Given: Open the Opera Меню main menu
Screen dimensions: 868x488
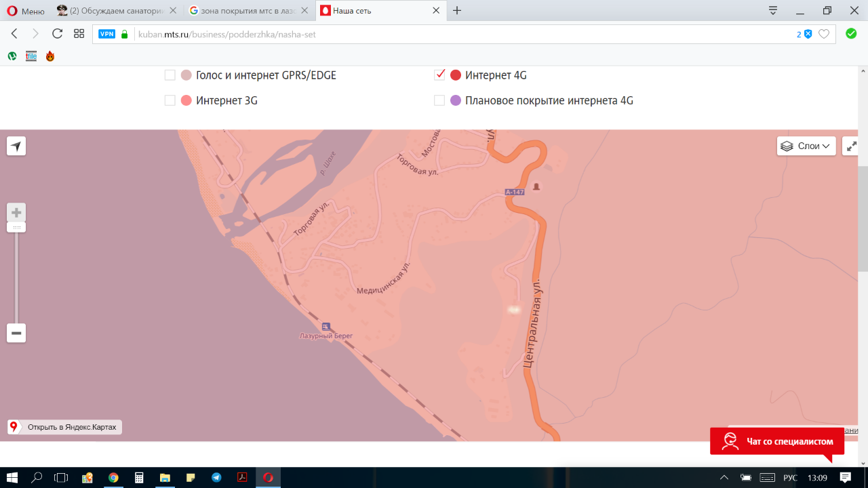Looking at the screenshot, I should (26, 11).
